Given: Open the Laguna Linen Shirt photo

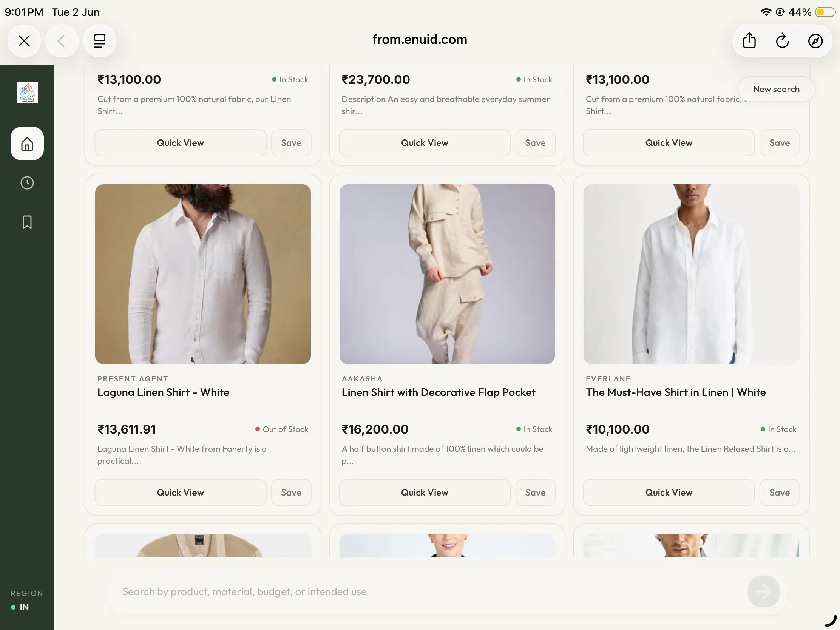Looking at the screenshot, I should (x=203, y=274).
